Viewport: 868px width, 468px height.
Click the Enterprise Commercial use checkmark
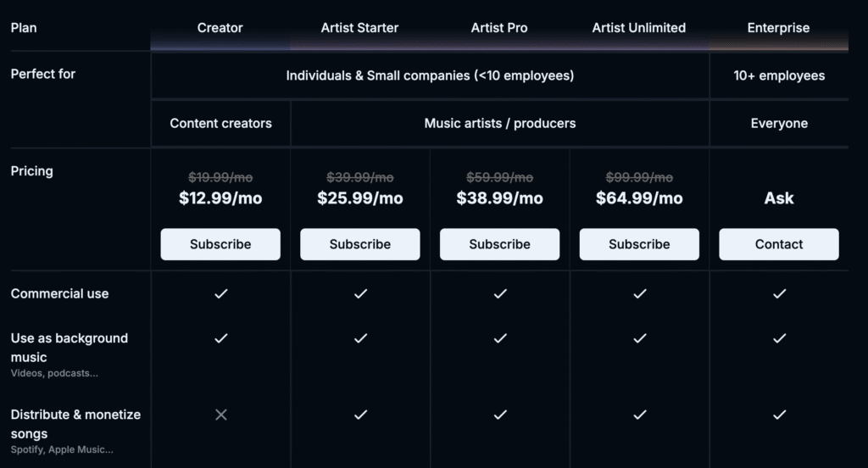[779, 293]
